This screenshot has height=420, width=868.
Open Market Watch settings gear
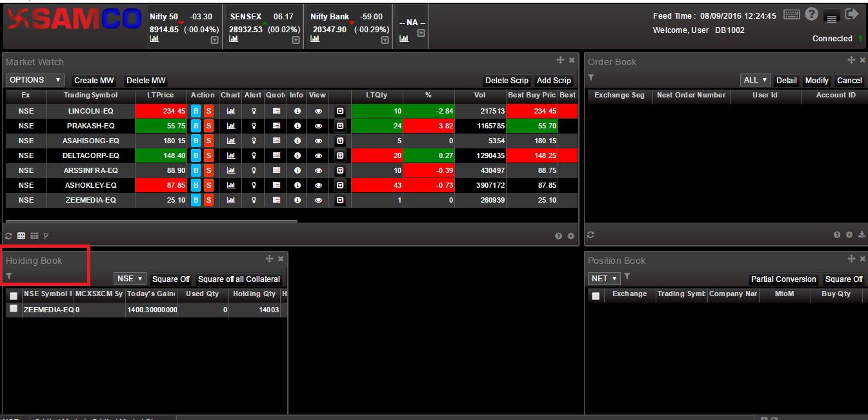(x=570, y=236)
